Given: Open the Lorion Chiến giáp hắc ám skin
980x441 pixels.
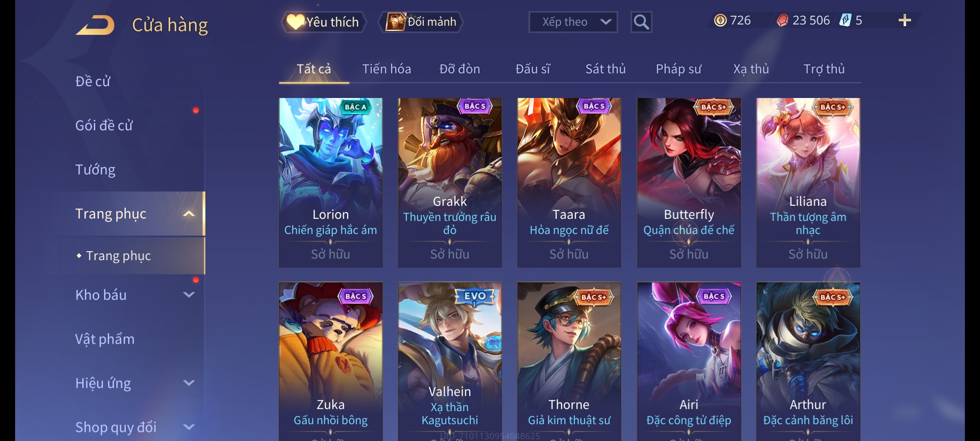Looking at the screenshot, I should coord(330,183).
